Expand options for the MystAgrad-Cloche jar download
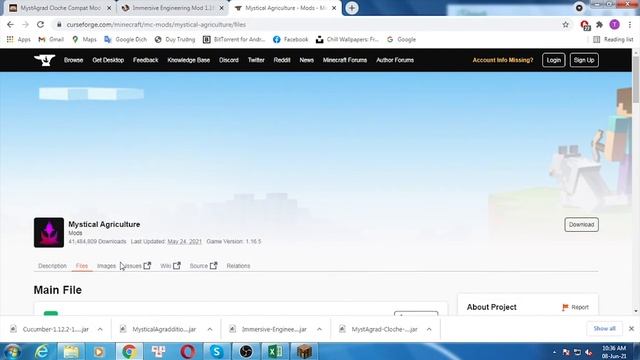The image size is (640, 360). [x=429, y=329]
